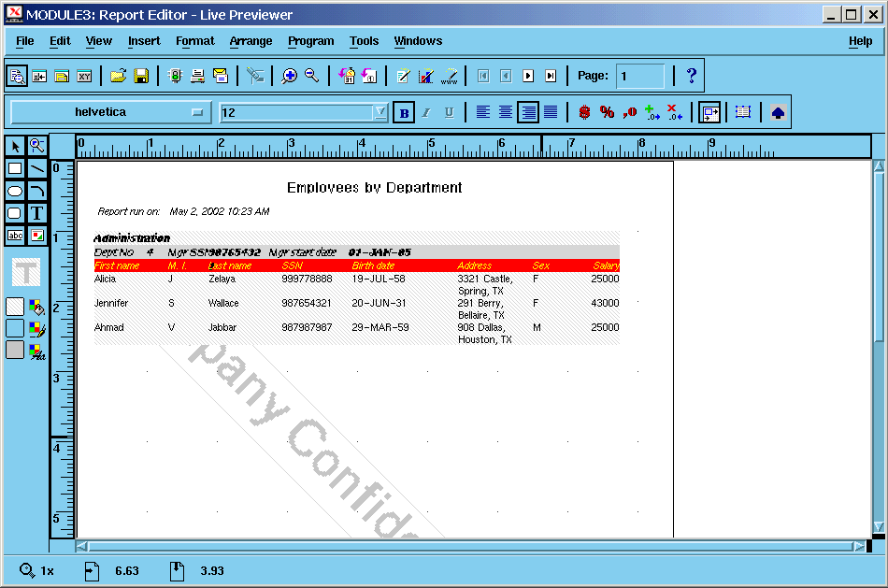The width and height of the screenshot is (888, 588).
Task: Switch to Live Previewer view icon
Action: point(17,76)
